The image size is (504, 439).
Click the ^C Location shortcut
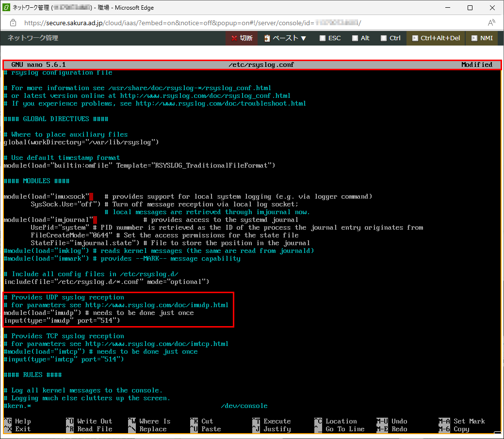tap(335, 422)
